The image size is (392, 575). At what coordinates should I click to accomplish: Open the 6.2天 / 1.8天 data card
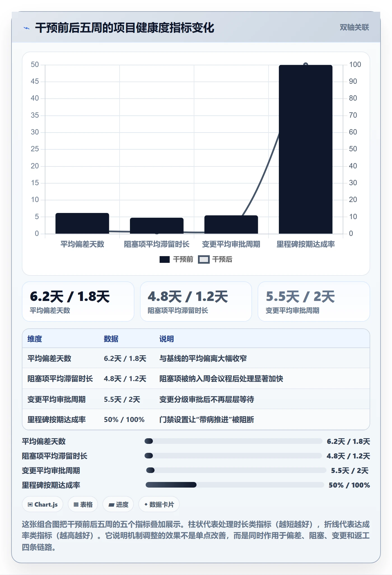point(78,302)
